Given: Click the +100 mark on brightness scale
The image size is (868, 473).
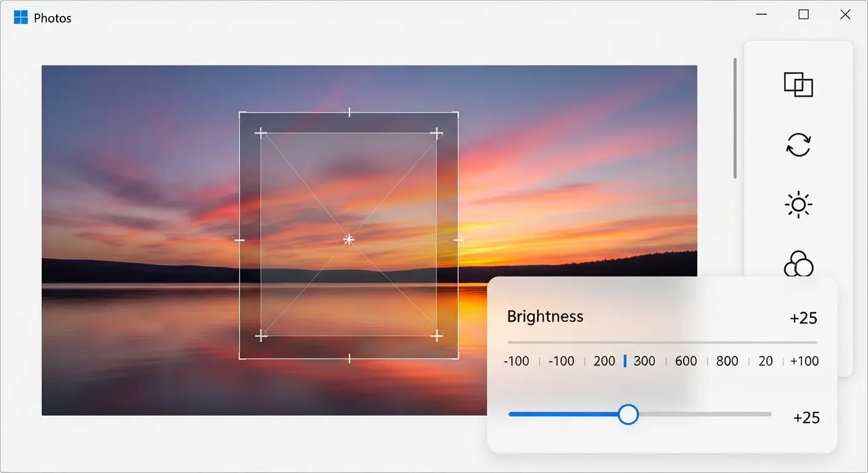Looking at the screenshot, I should tap(805, 362).
